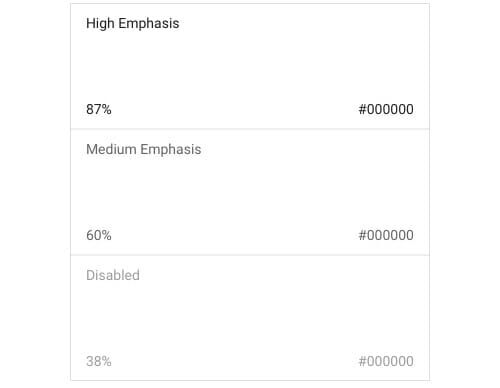
Task: Click the divider below the 87% row
Action: pos(250,129)
